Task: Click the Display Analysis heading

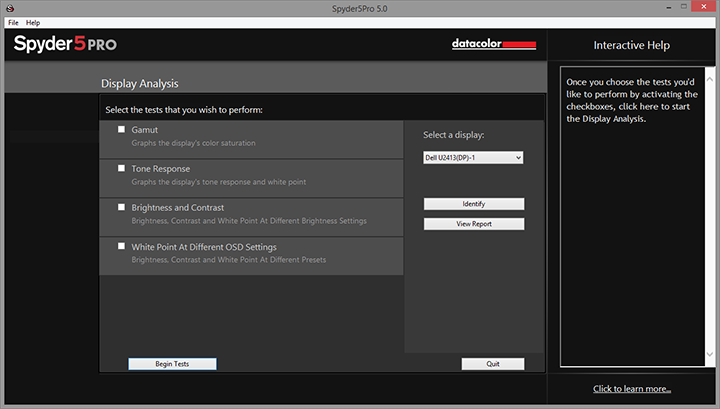Action: [x=140, y=84]
